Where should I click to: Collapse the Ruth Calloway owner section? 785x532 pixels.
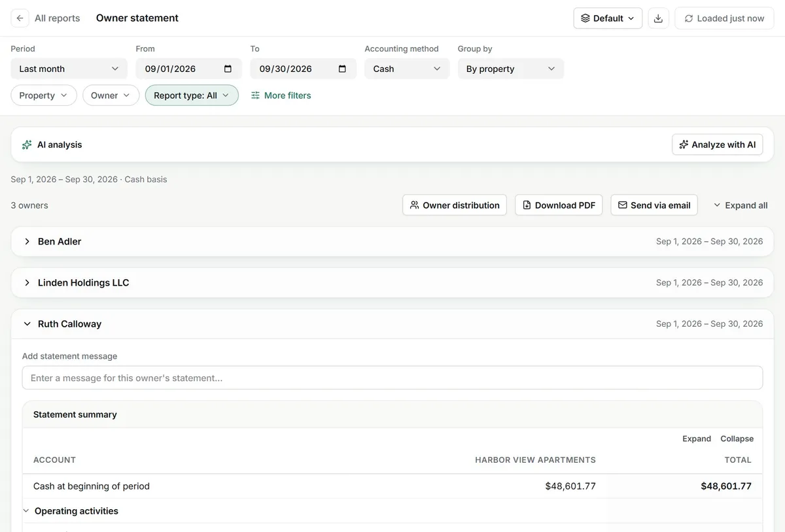tap(392, 324)
